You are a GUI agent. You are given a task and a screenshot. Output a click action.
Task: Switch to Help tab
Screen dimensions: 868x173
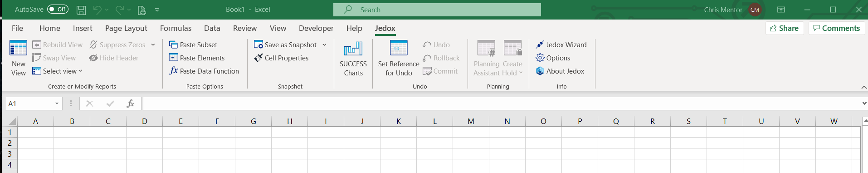(x=354, y=28)
